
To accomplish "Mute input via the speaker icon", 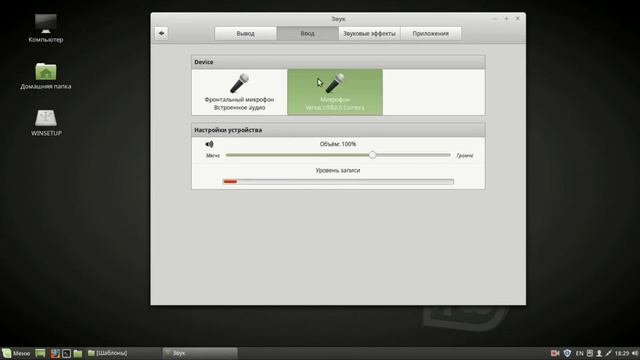I will pos(209,144).
